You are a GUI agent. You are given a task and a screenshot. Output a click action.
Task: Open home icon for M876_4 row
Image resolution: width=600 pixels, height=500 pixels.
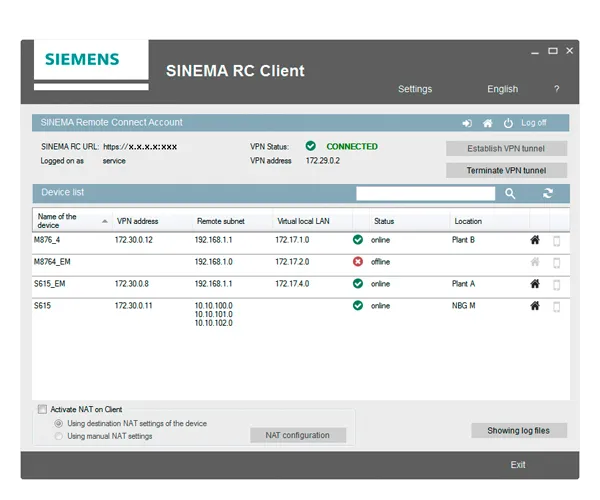[535, 240]
